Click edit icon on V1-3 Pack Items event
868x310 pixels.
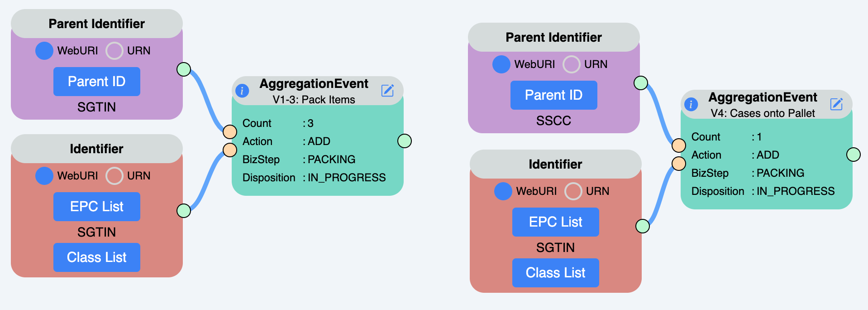click(x=387, y=90)
